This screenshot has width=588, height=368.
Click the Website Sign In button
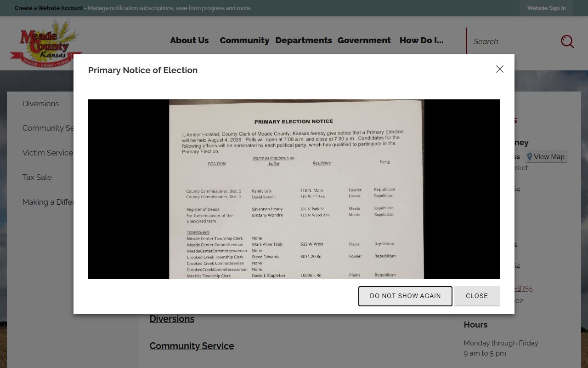click(547, 8)
